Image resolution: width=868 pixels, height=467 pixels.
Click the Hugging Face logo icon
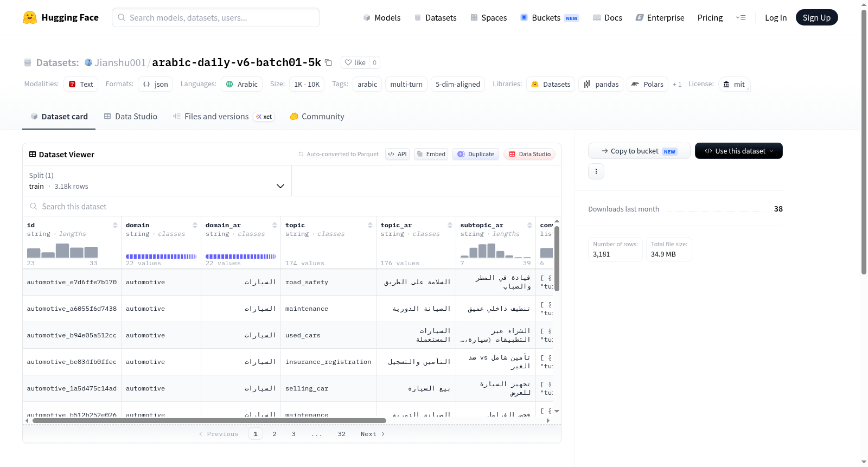point(30,17)
